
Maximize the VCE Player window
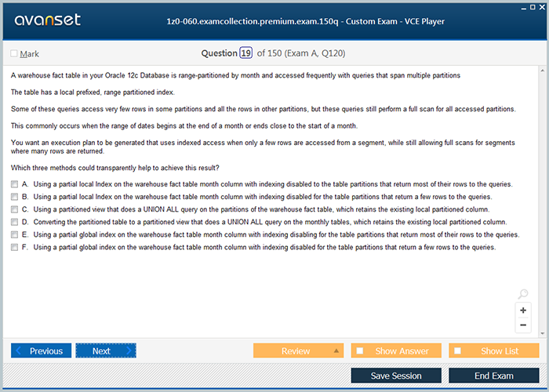tap(533, 7)
